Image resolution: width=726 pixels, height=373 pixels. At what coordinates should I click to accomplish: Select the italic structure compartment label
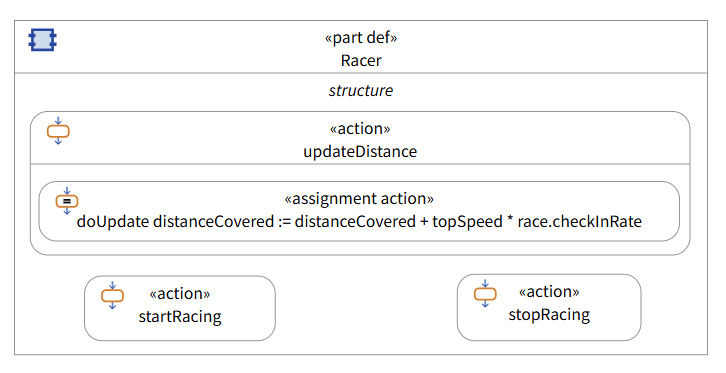361,90
